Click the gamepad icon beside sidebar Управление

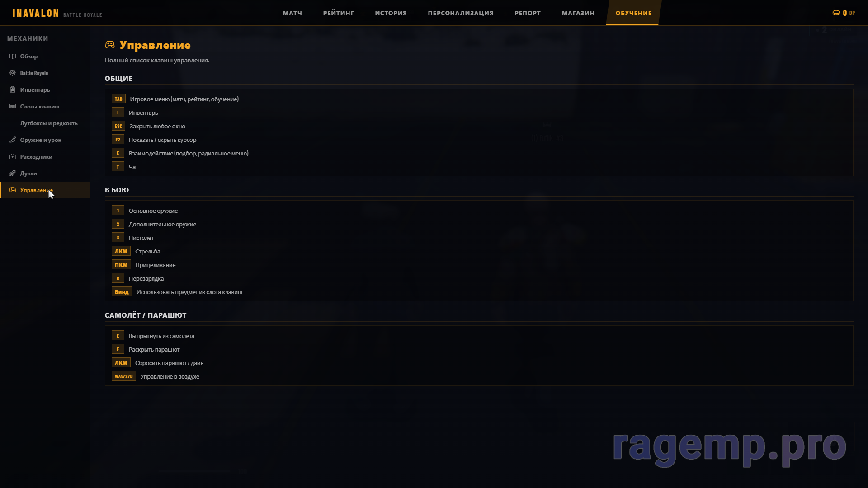[13, 190]
